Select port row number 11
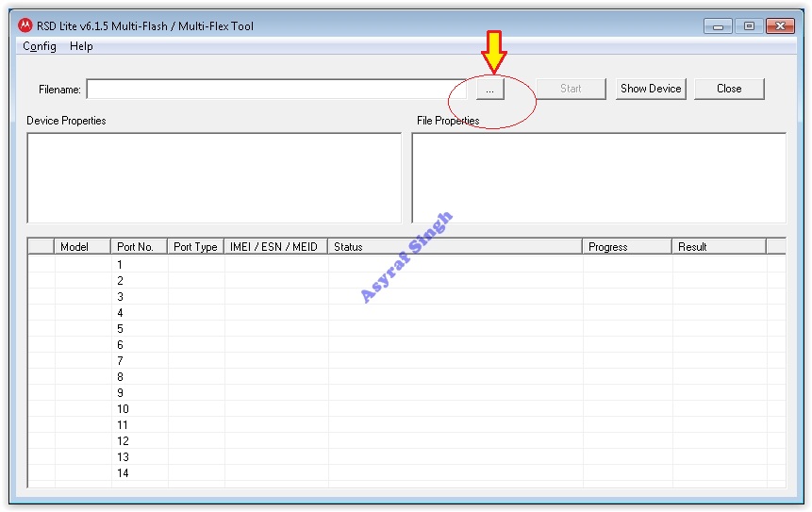The height and width of the screenshot is (512, 812). (x=406, y=425)
